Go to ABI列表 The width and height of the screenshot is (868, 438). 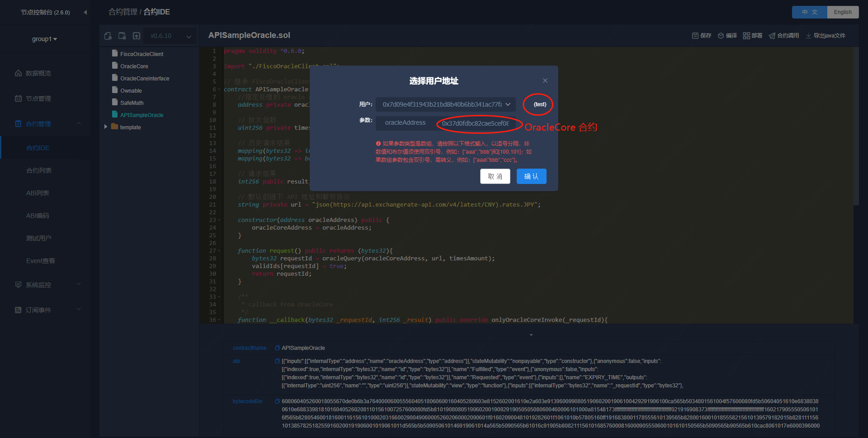(x=38, y=193)
